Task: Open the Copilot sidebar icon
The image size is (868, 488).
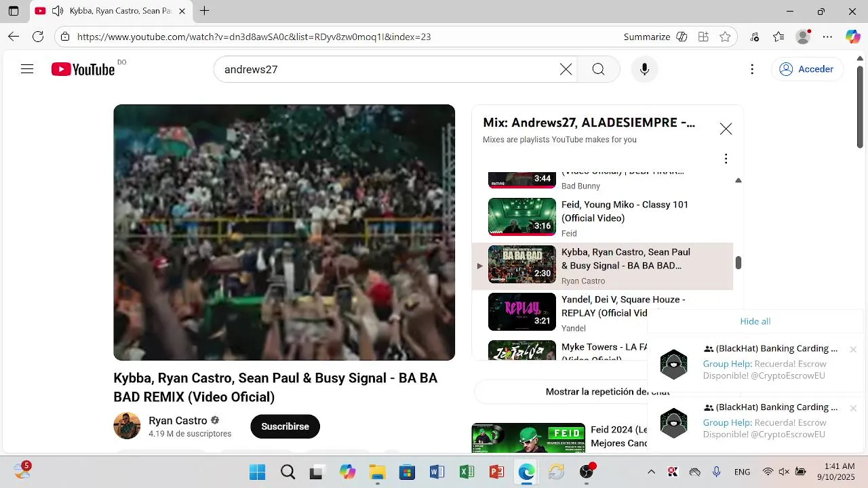Action: click(853, 37)
